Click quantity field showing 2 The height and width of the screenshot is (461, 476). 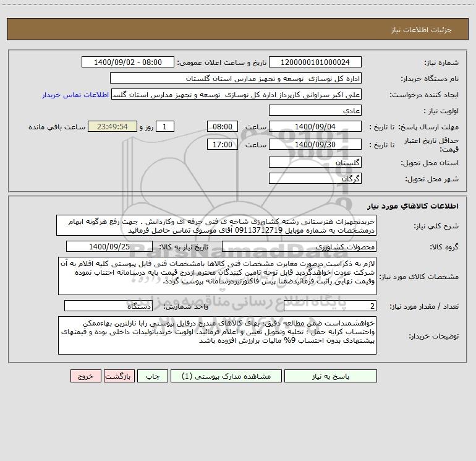(x=330, y=306)
